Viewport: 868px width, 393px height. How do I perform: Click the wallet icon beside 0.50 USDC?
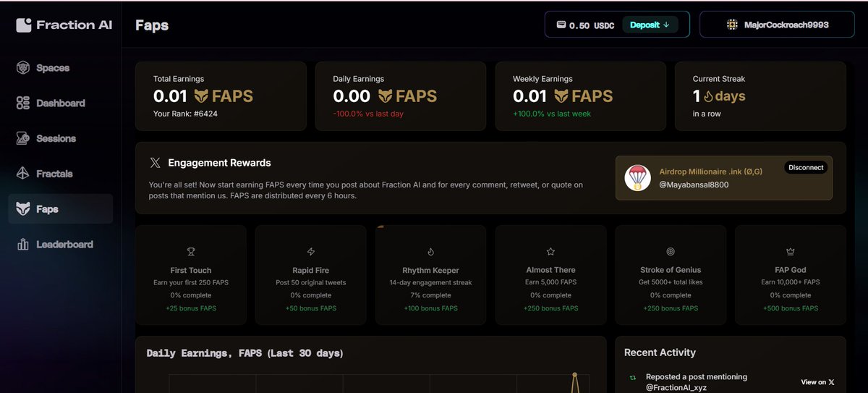point(561,25)
